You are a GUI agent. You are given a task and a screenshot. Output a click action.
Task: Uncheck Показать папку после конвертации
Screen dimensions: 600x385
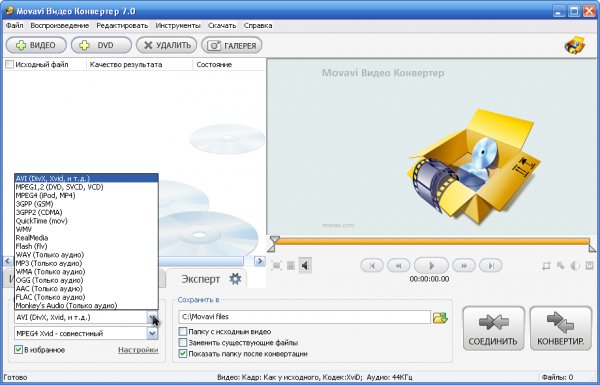[183, 354]
